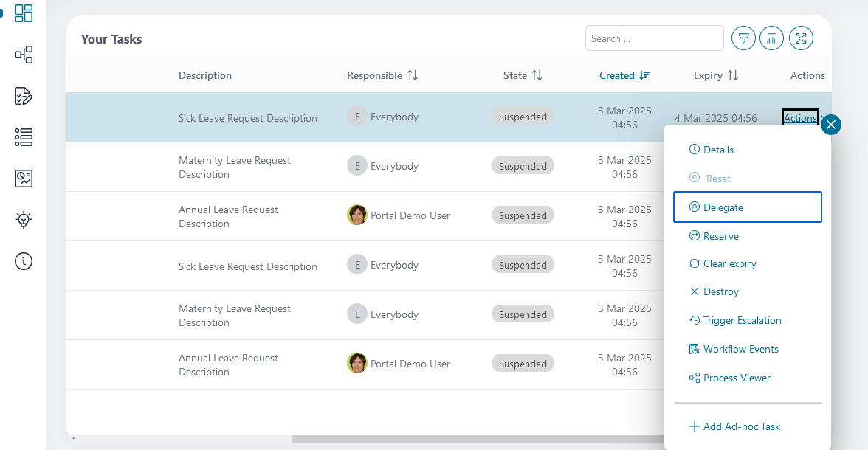Open the processes icon in sidebar
868x450 pixels.
pos(24,55)
